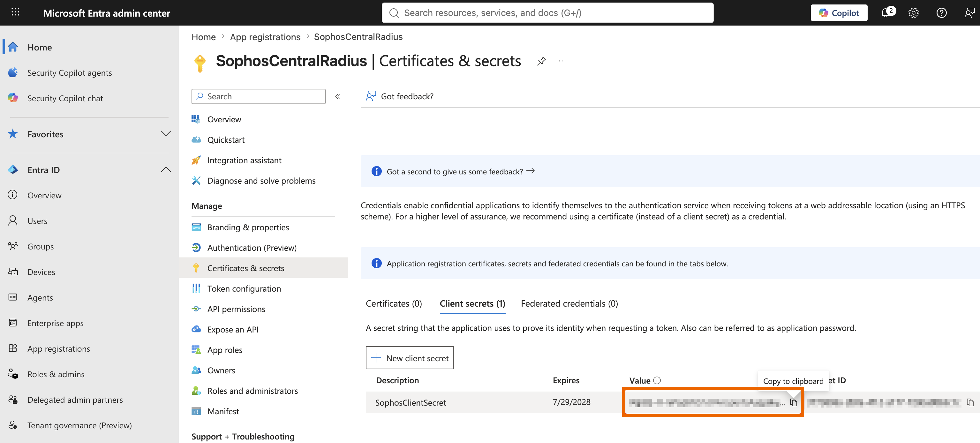Go to Home breadcrumb link

coord(204,37)
